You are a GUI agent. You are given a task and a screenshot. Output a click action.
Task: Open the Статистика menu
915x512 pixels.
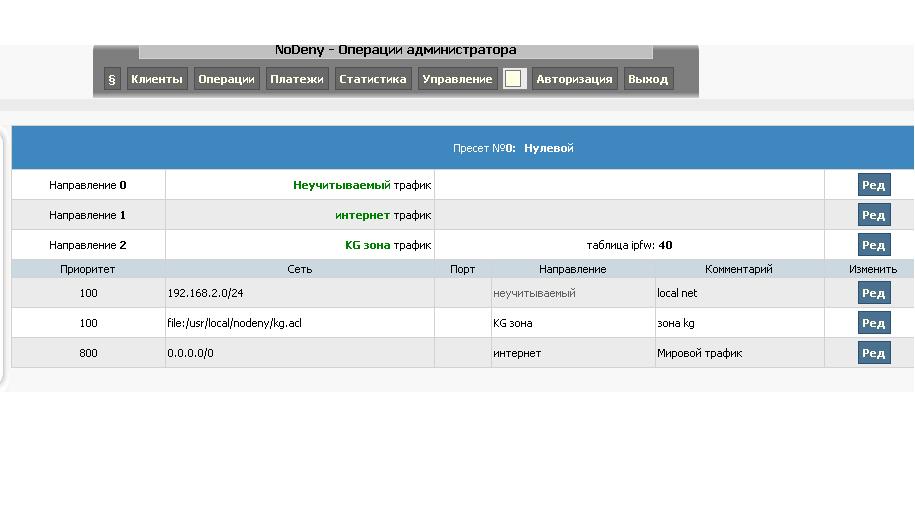tap(372, 79)
